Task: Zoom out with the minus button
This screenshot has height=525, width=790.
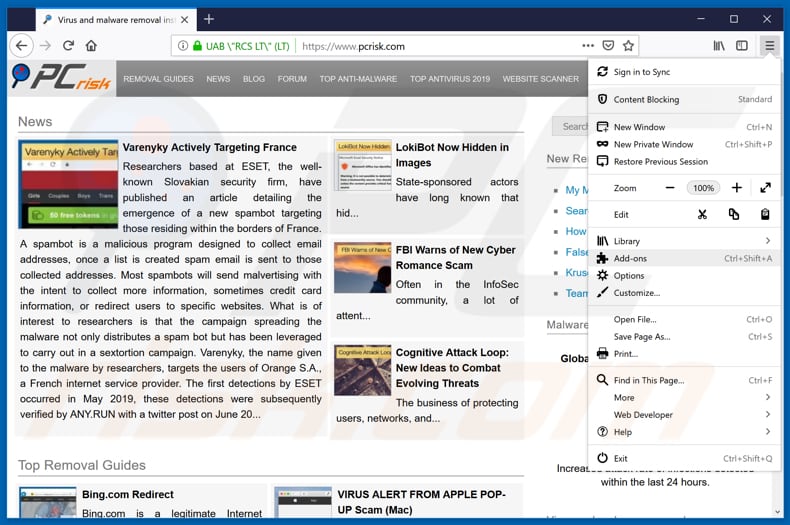Action: coord(670,188)
